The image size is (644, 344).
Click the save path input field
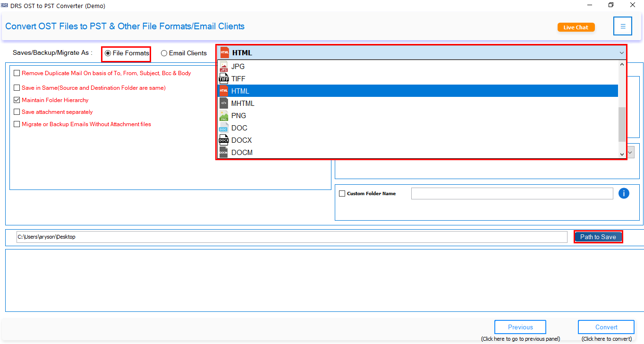(292, 237)
